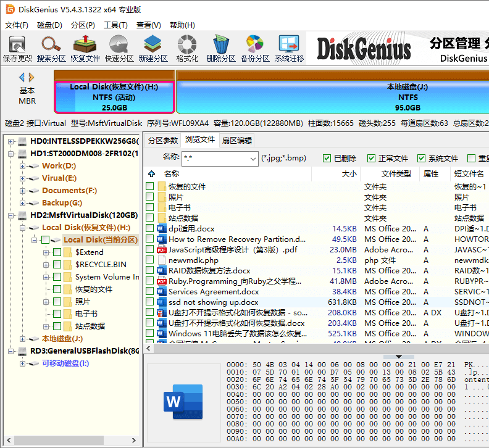
Task: Sort the file list by the 大小 column
Action: tap(336, 173)
